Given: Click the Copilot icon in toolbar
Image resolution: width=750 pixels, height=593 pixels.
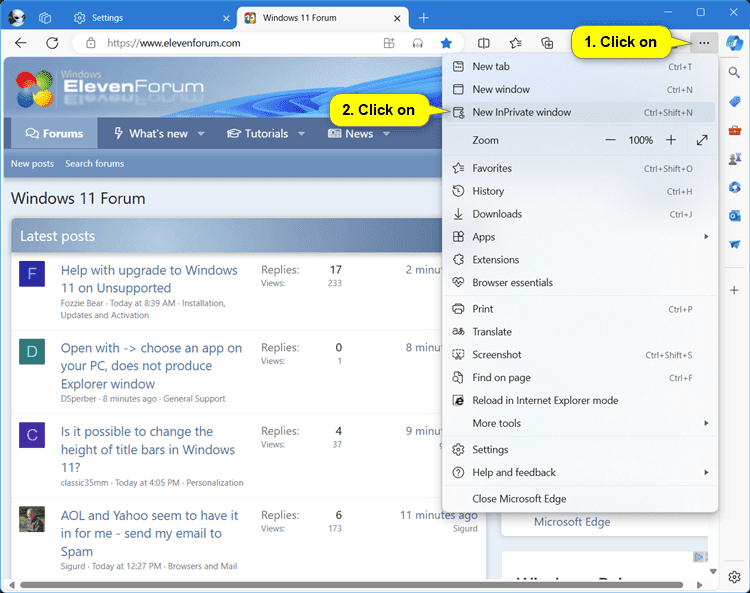Looking at the screenshot, I should pos(734,43).
